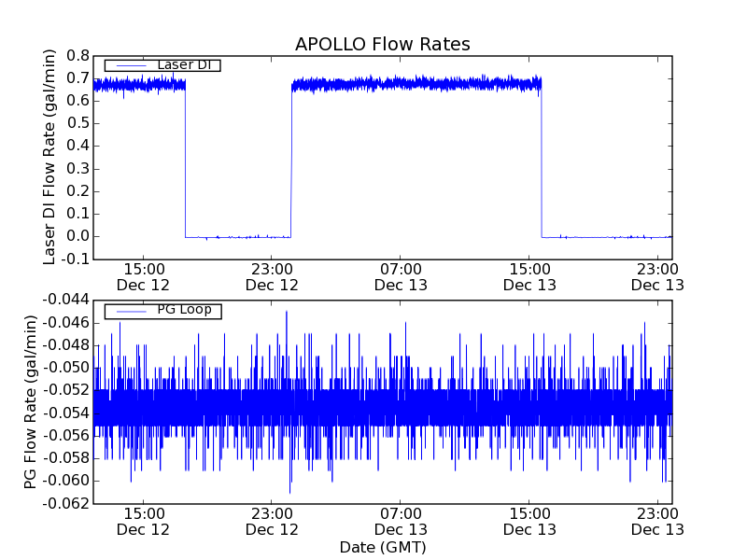
Task: Click the -0.050 tick on PG axis
Action: coord(65,368)
